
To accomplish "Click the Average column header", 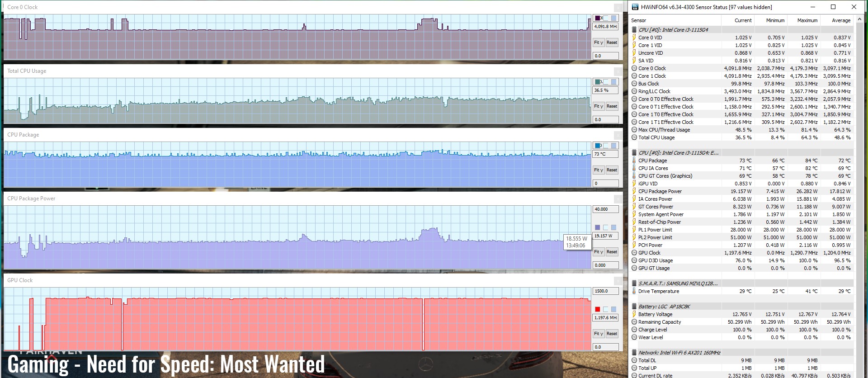I will (x=841, y=20).
